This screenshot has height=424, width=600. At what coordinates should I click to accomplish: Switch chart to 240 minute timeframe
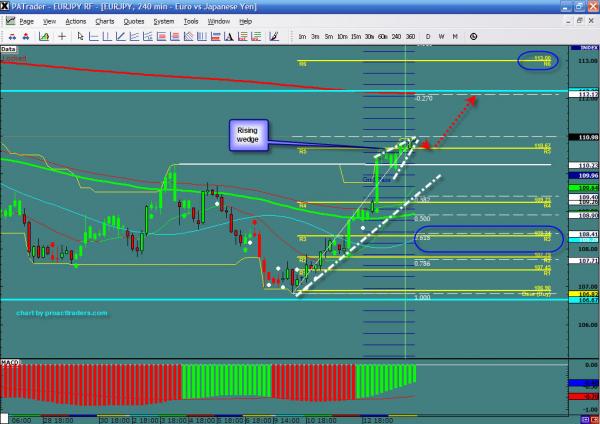pyautogui.click(x=396, y=35)
